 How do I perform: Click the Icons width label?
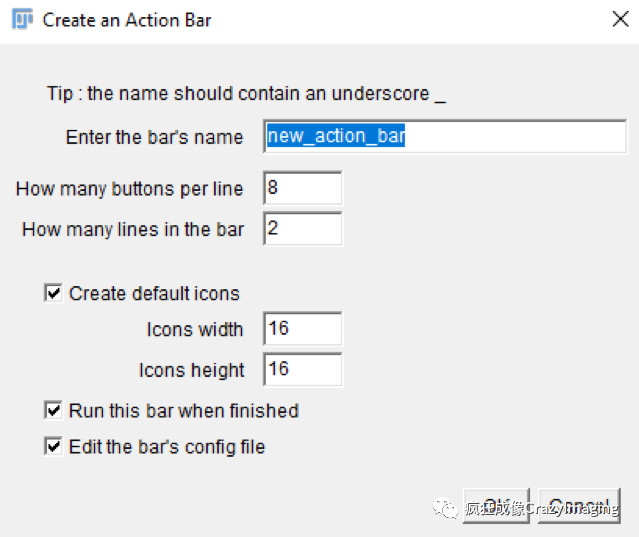[195, 329]
